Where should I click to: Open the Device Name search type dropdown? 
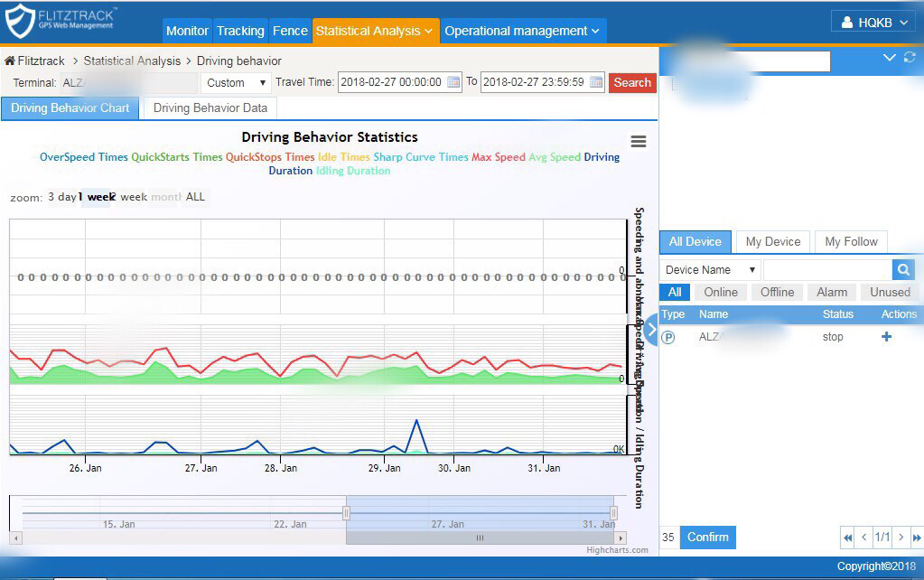pos(710,270)
